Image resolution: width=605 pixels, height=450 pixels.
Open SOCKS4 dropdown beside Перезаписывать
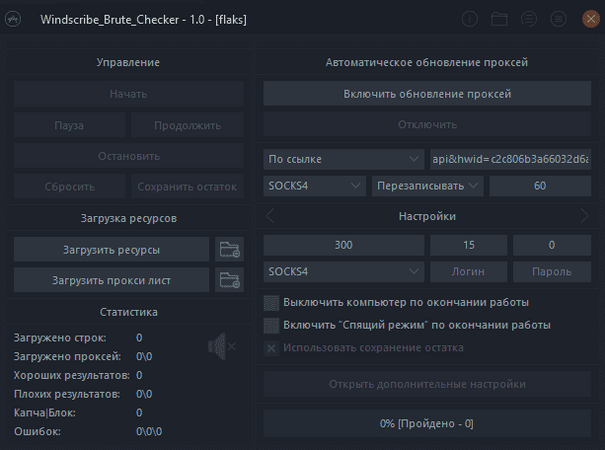coord(314,186)
